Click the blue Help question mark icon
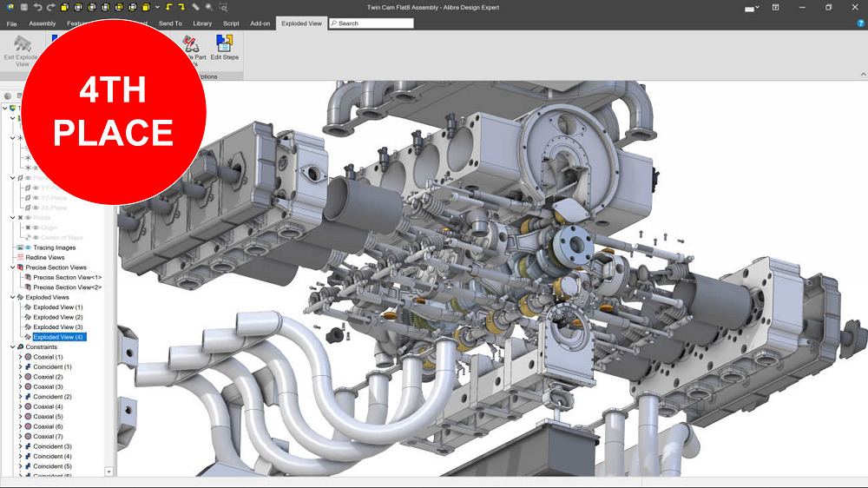868x488 pixels. click(860, 23)
